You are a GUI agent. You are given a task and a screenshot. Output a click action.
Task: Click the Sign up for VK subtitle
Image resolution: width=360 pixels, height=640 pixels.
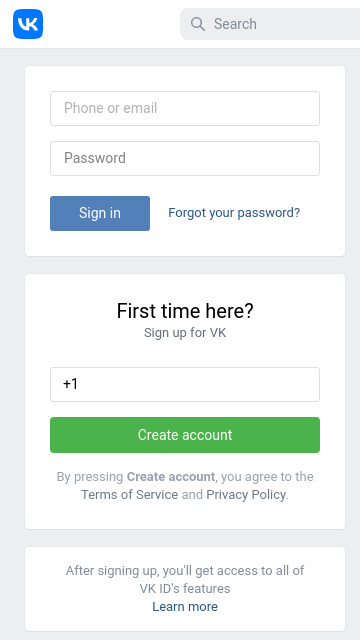(185, 333)
